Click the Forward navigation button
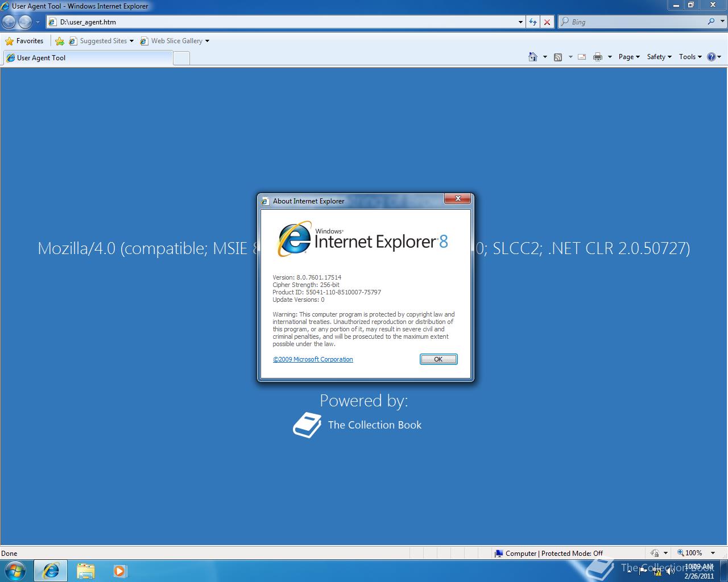This screenshot has width=728, height=582. click(x=25, y=22)
